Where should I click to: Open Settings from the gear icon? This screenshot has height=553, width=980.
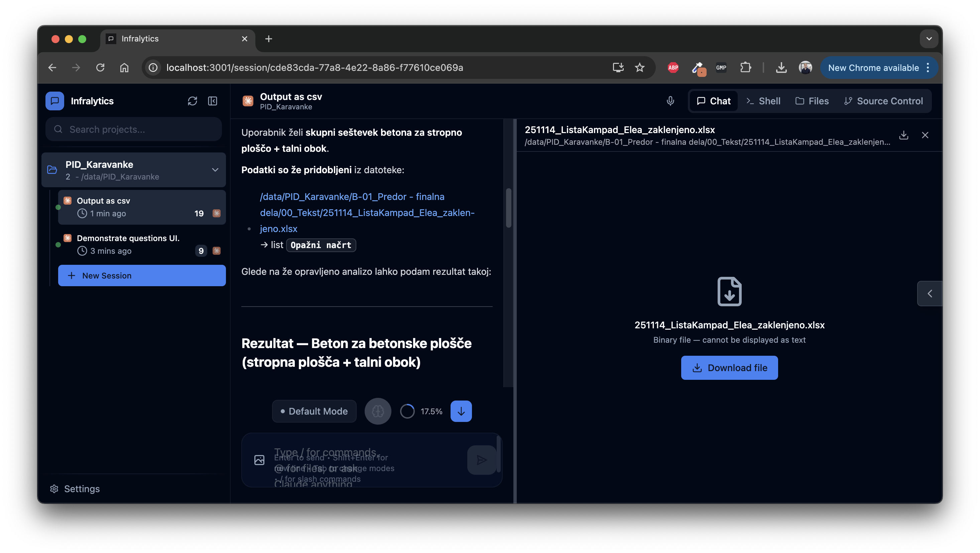[53, 489]
